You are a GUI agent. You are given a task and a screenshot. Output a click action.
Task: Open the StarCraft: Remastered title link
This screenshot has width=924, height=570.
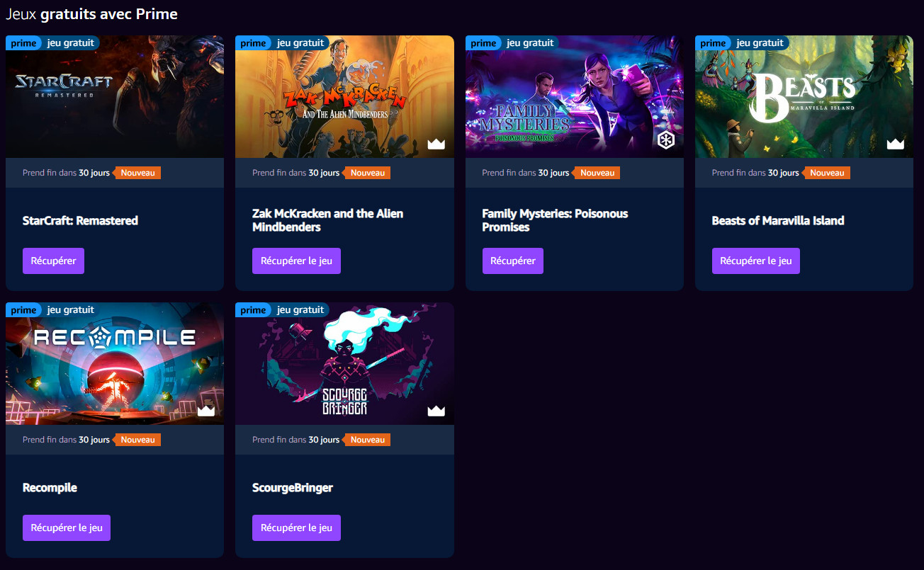(x=80, y=221)
